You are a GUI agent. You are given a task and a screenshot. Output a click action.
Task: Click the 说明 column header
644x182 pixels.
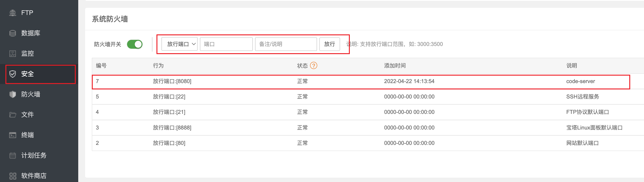click(x=571, y=66)
